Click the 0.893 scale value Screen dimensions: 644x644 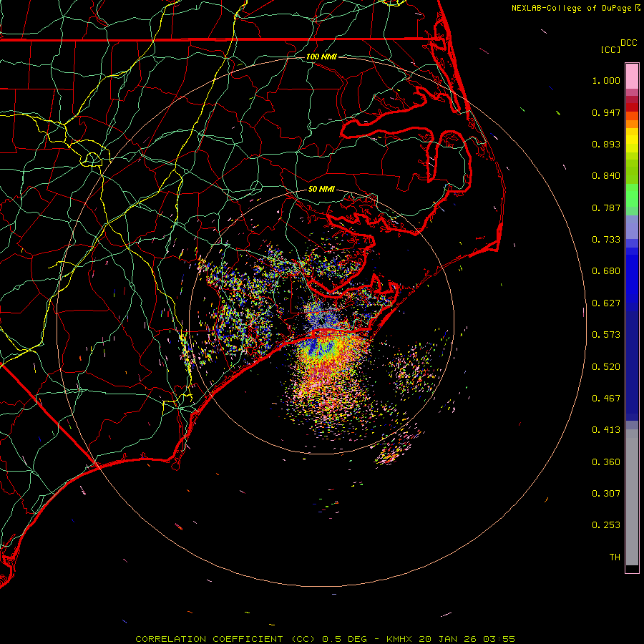click(x=606, y=144)
